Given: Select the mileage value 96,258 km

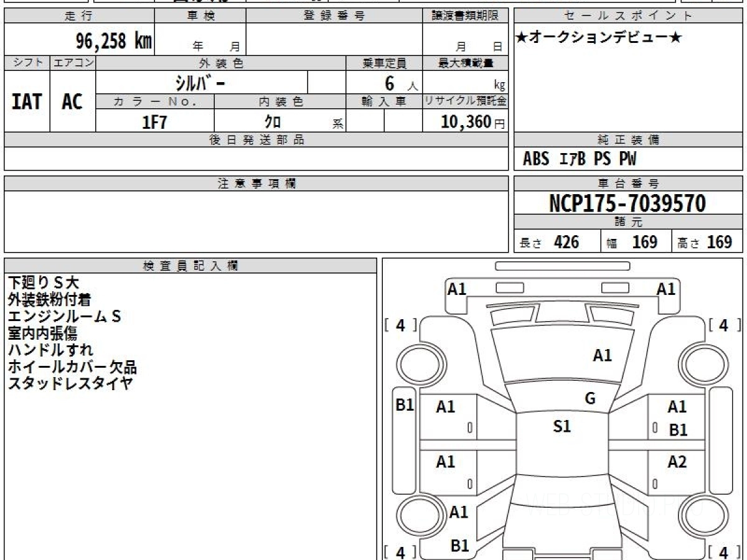Looking at the screenshot, I should 114,41.
